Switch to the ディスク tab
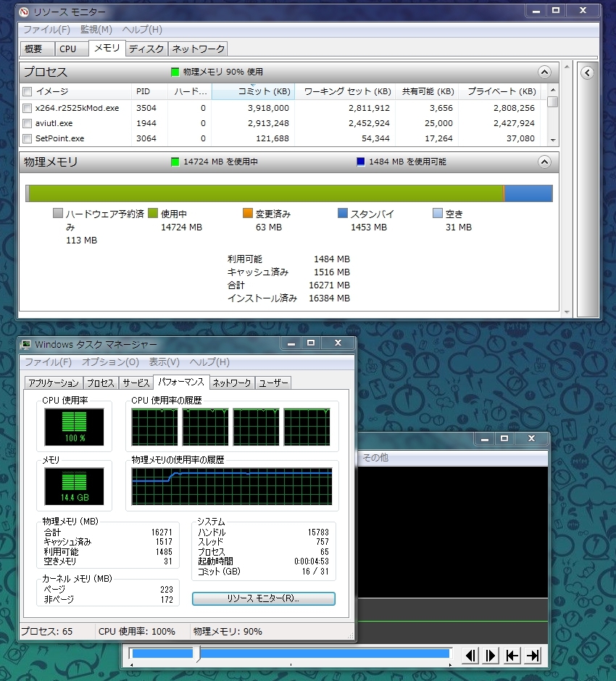Screen dimensions: 616x681 pos(146,49)
